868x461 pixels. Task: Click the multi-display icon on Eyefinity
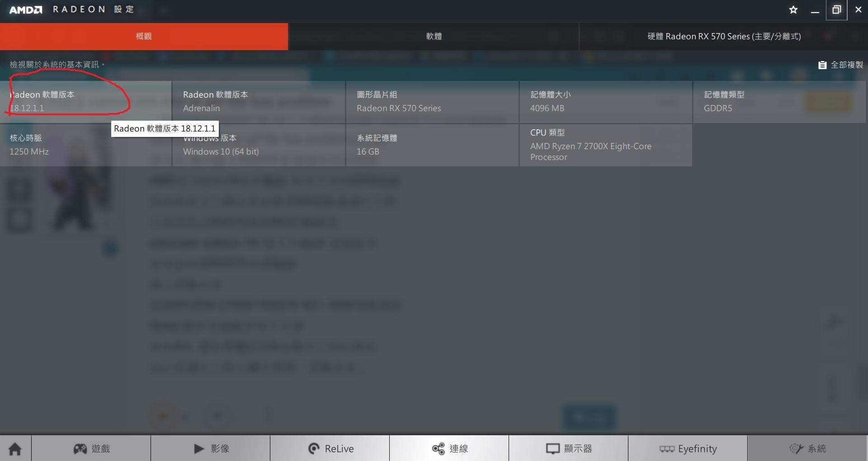pyautogui.click(x=667, y=449)
